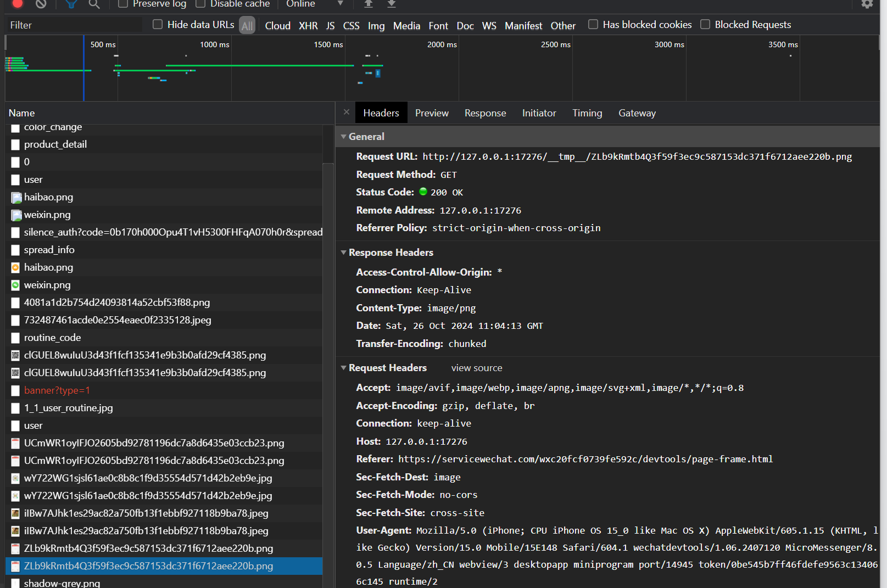Viewport: 887px width, 588px height.
Task: Select the color_change request row
Action: (164, 128)
